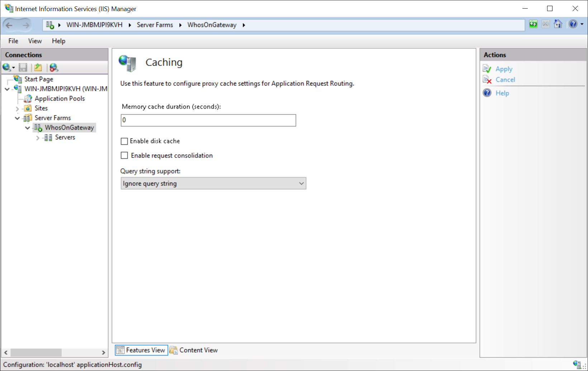Click Cancel in the Actions pane
This screenshot has width=588, height=371.
pos(505,80)
